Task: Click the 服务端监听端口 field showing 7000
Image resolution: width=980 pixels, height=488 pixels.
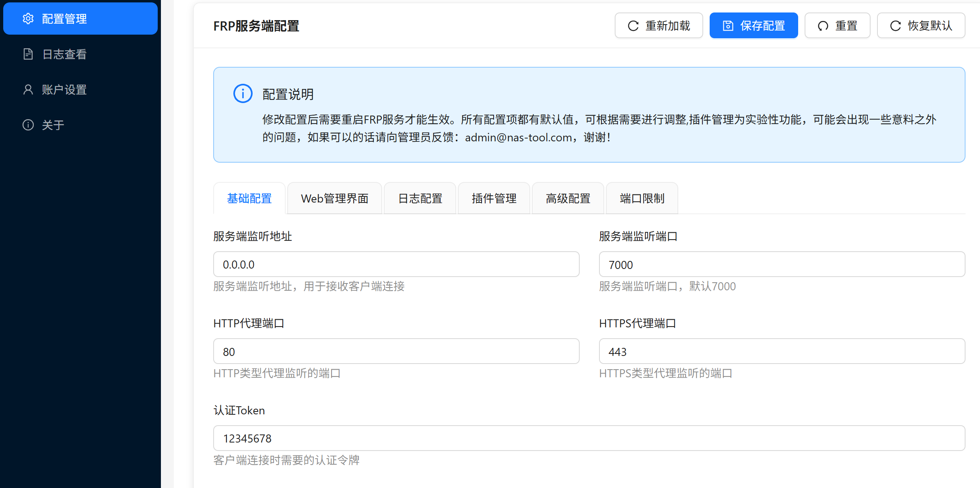Action: 782,265
